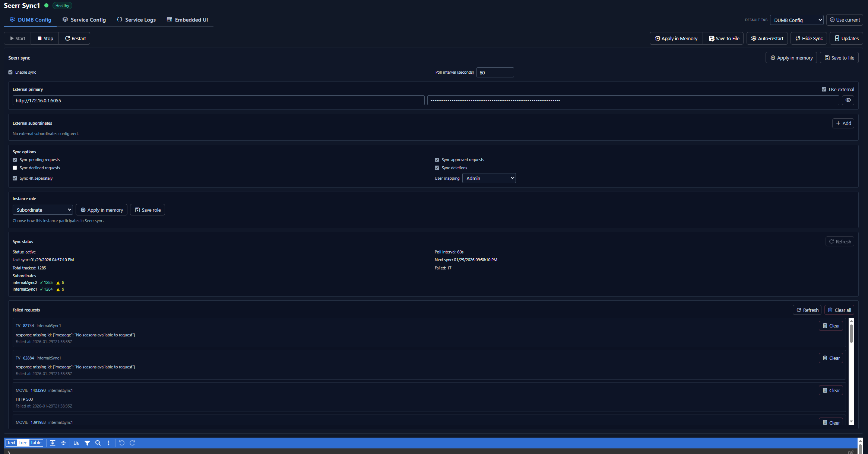Collapse all nodes in the JSON viewer
Screen dimensions: 868x454
click(x=64, y=443)
